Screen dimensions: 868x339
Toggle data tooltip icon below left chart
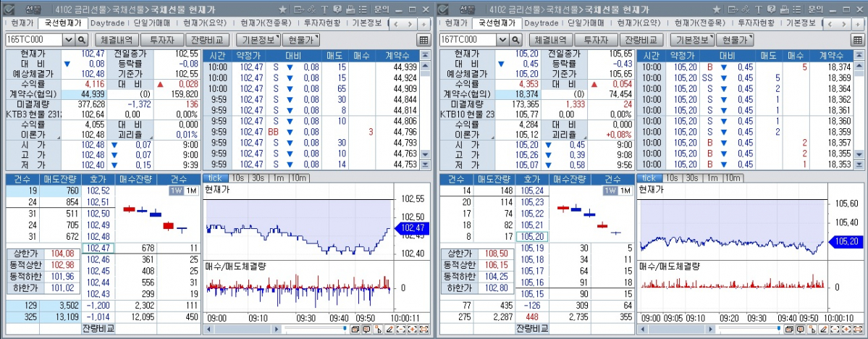pos(366,329)
